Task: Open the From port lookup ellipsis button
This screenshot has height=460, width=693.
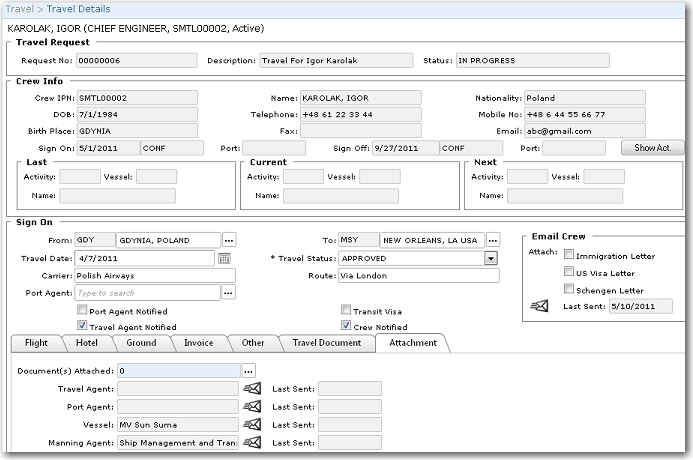Action: click(x=228, y=240)
